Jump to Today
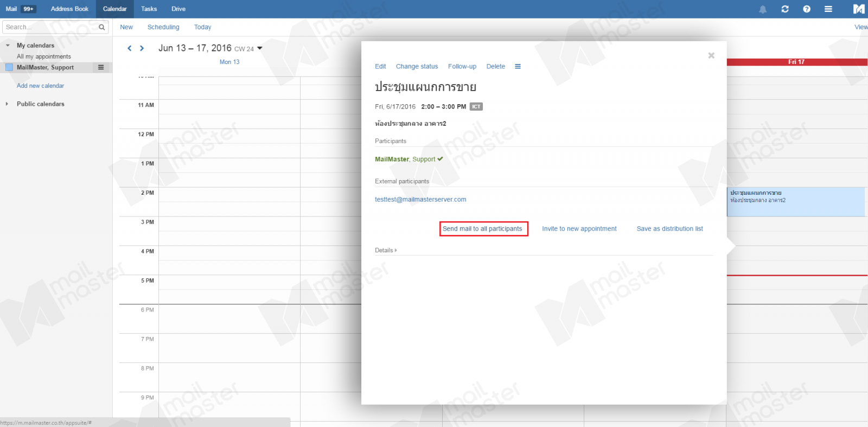The height and width of the screenshot is (427, 868). 203,27
